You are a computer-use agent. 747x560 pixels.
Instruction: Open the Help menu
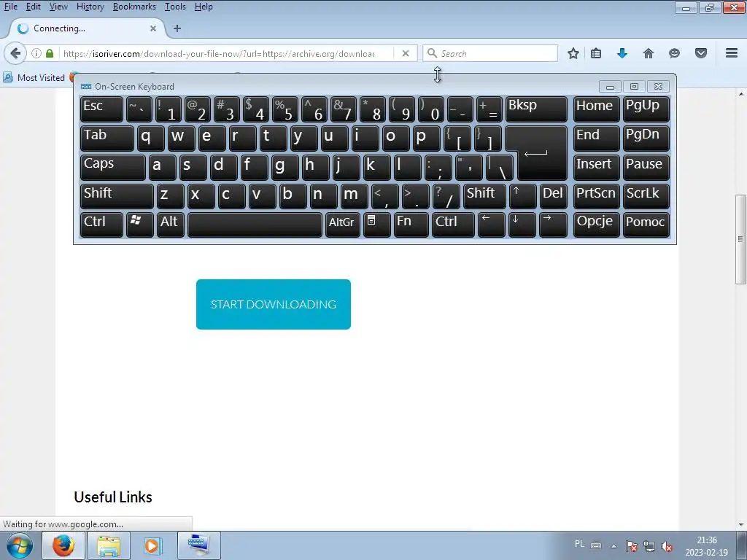click(204, 7)
